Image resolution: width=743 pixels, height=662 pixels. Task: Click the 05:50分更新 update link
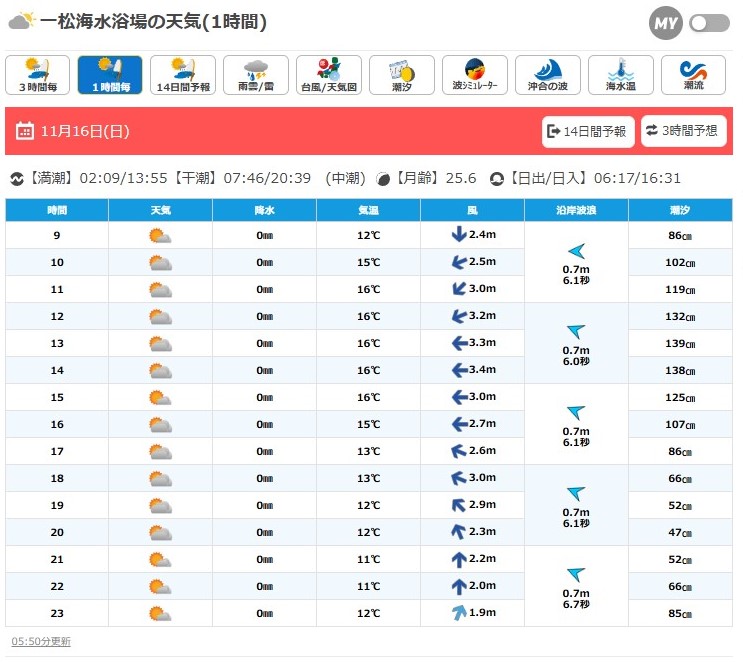(x=41, y=641)
